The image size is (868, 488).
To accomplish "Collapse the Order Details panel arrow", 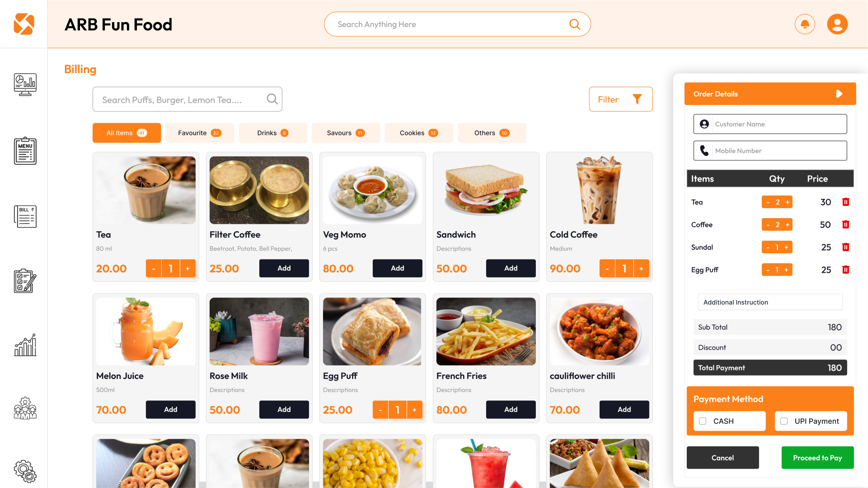I will tap(839, 94).
